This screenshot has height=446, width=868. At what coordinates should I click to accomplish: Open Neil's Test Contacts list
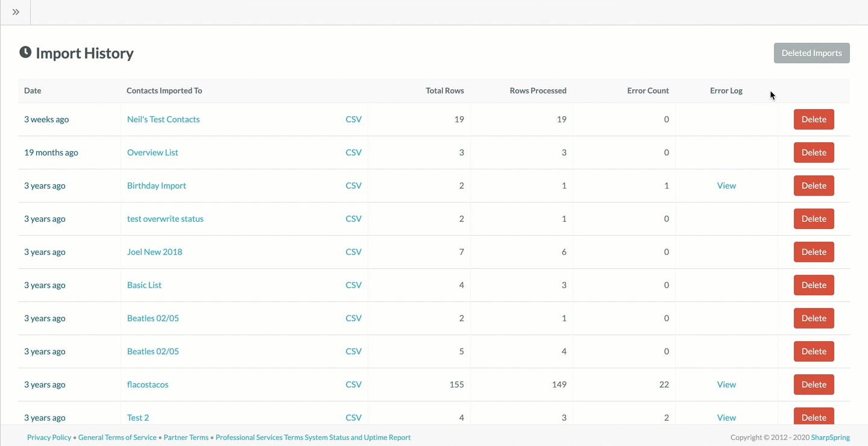163,119
